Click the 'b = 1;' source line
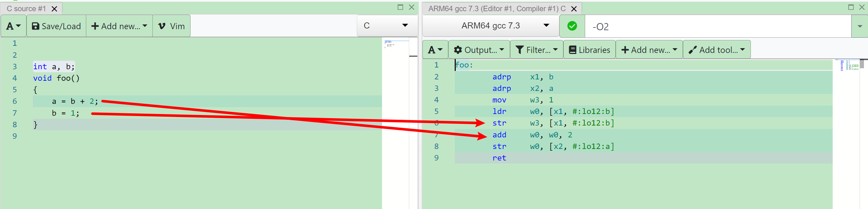The image size is (868, 209). (66, 113)
